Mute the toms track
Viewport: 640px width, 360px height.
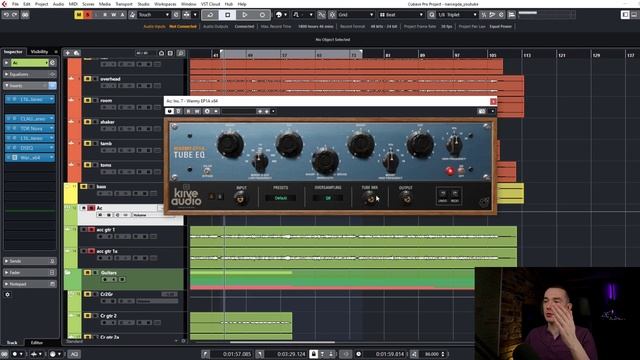click(x=87, y=165)
